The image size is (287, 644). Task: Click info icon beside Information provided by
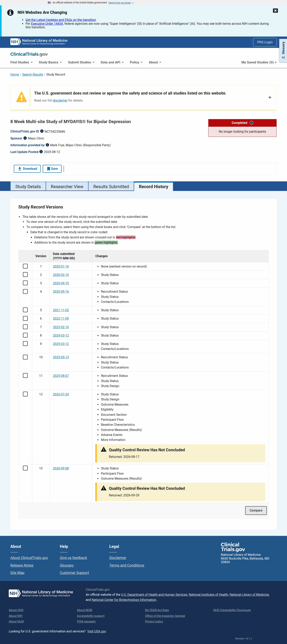click(47, 145)
